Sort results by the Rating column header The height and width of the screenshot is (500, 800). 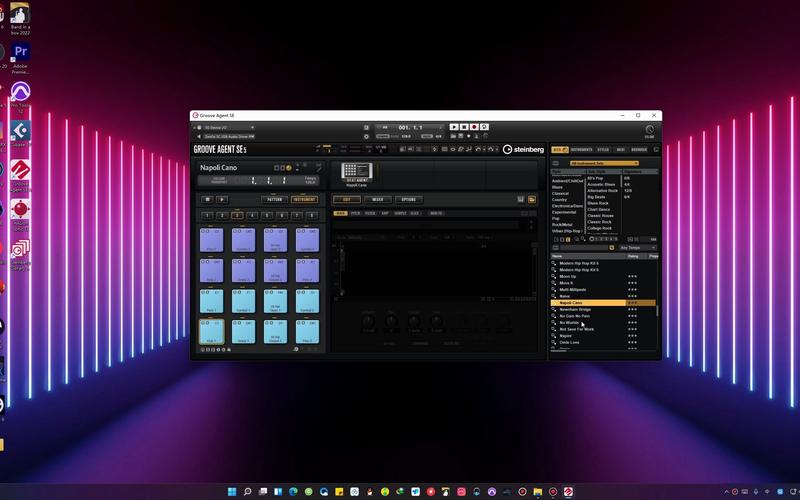click(636, 256)
